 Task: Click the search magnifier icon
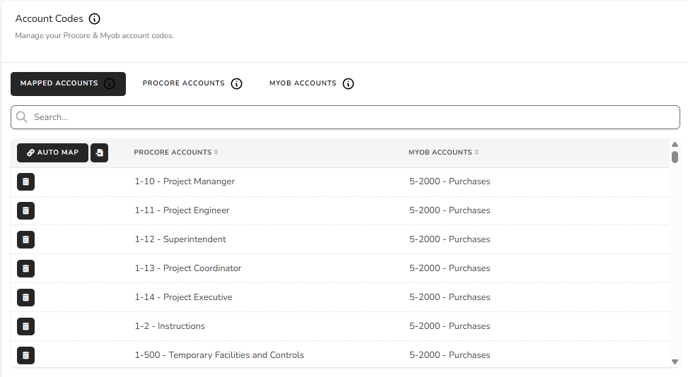(22, 117)
